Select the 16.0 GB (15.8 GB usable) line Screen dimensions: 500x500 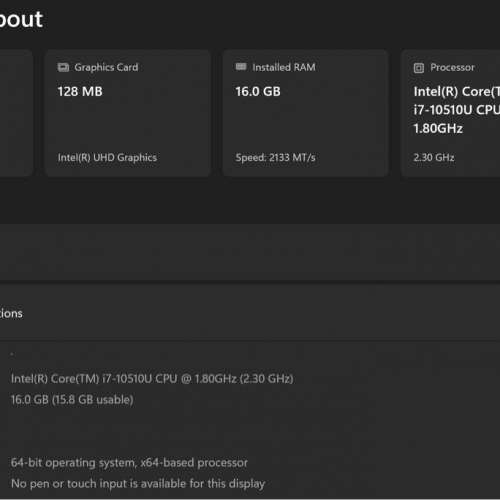pos(72,400)
